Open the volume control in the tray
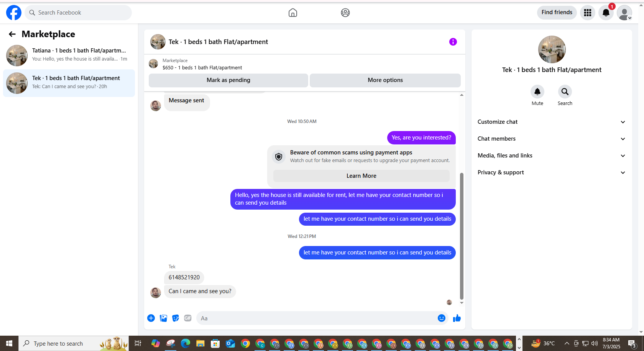The height and width of the screenshot is (351, 644). pos(595,343)
